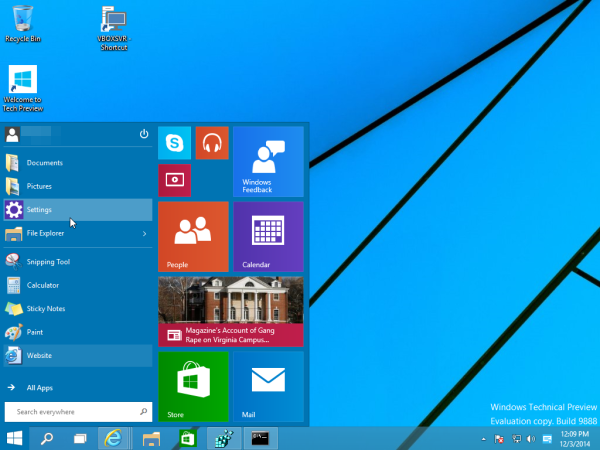
Task: Launch the Store tile
Action: 193,386
